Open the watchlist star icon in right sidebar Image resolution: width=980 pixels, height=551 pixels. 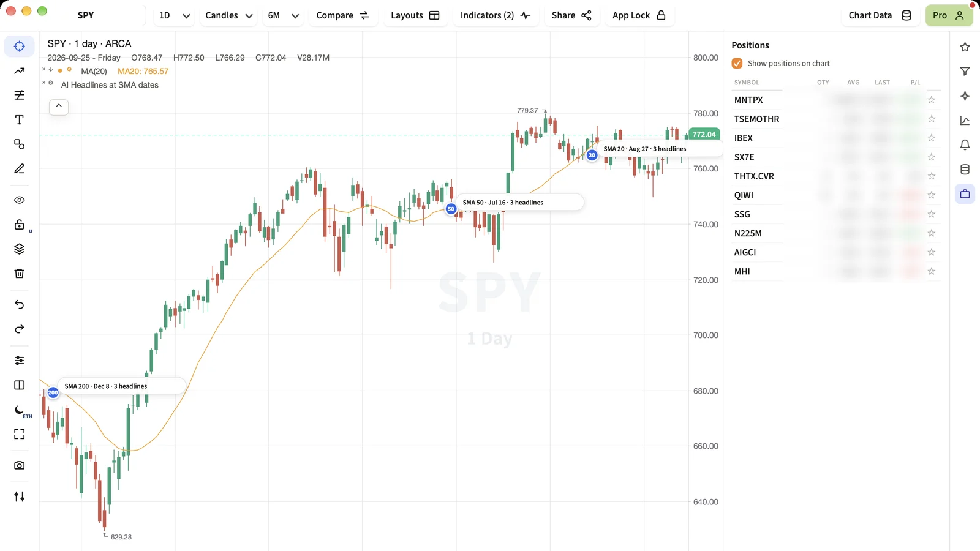[965, 47]
